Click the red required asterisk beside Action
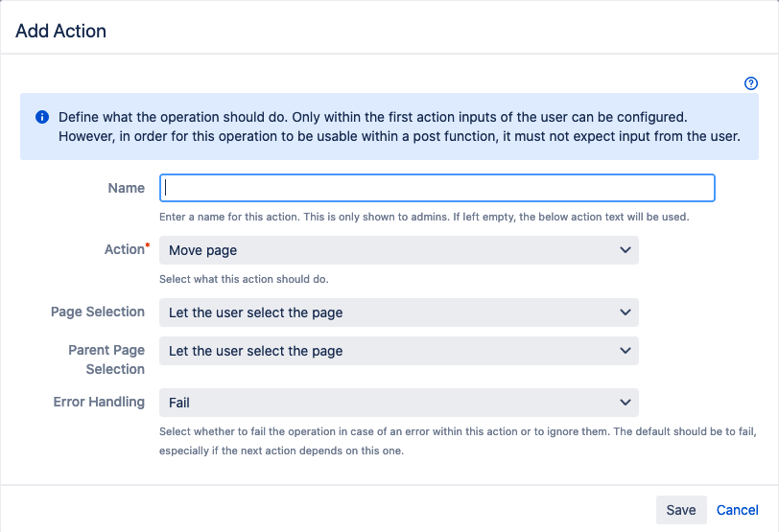Viewport: 779px width, 532px height. pyautogui.click(x=147, y=247)
